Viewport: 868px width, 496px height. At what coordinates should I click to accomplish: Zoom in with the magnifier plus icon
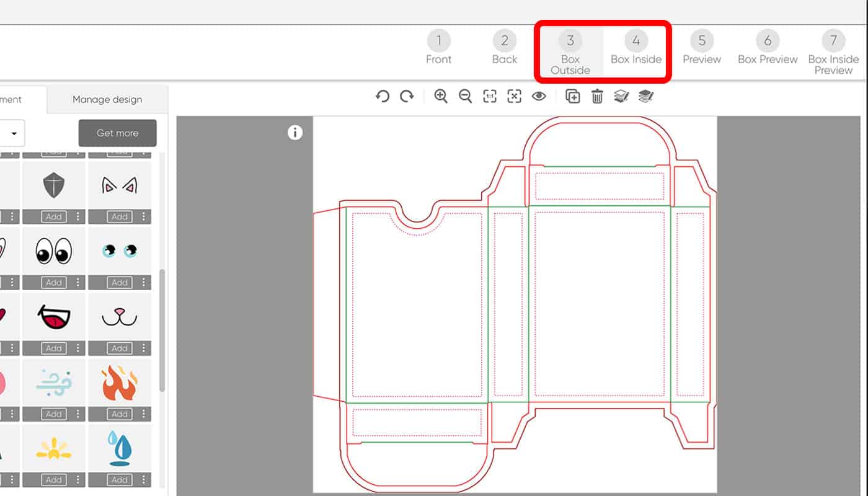[x=441, y=96]
